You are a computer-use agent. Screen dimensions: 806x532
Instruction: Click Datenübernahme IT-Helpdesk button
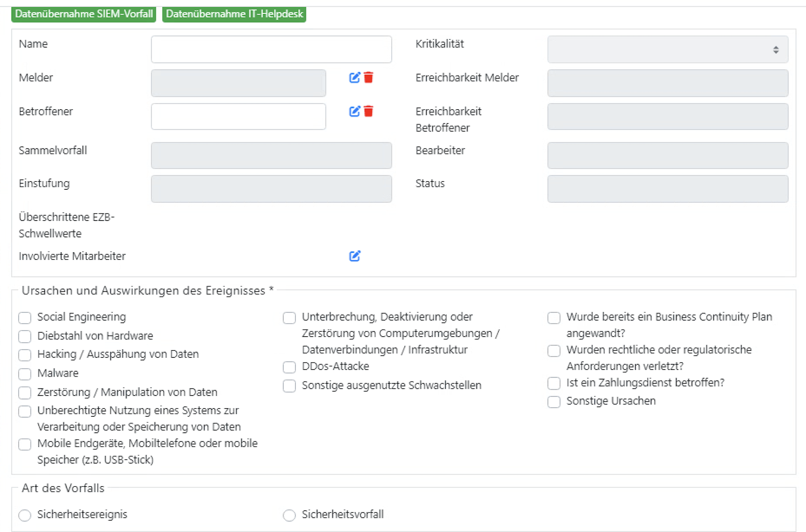(234, 14)
